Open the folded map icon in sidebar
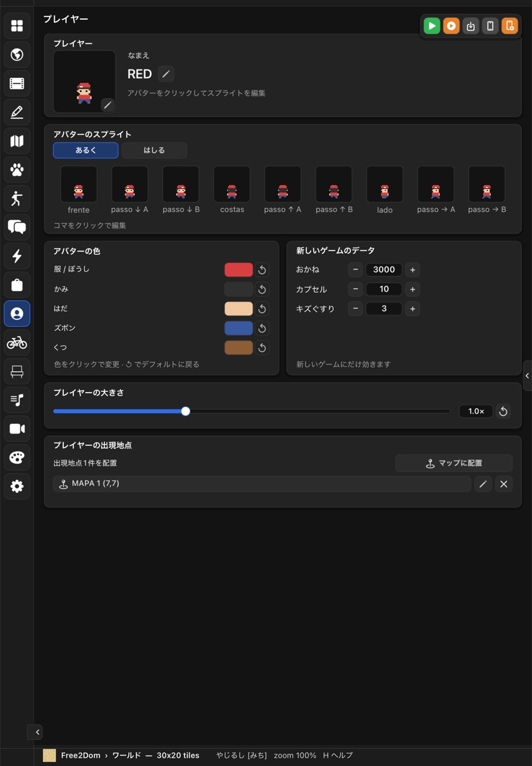The width and height of the screenshot is (532, 766). [17, 141]
